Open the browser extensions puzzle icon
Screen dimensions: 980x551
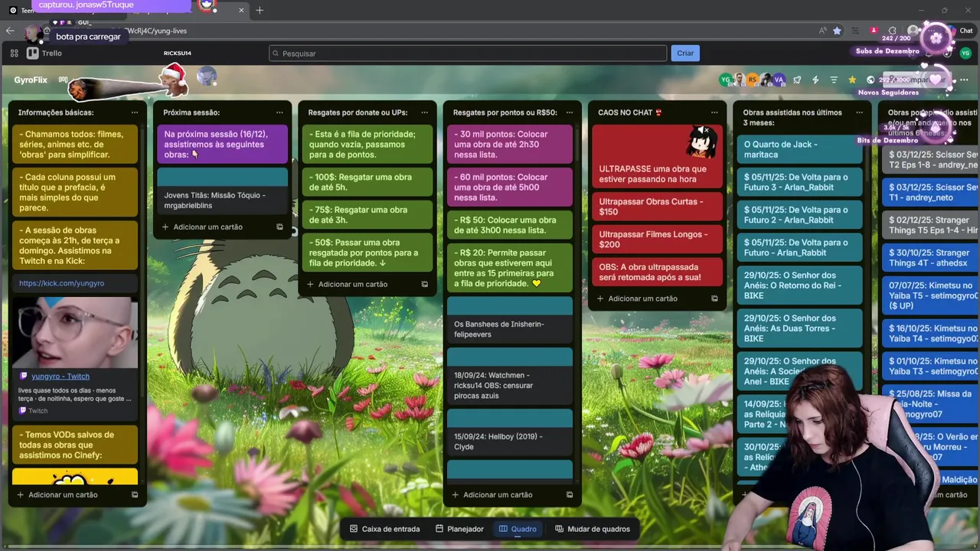coord(892,31)
